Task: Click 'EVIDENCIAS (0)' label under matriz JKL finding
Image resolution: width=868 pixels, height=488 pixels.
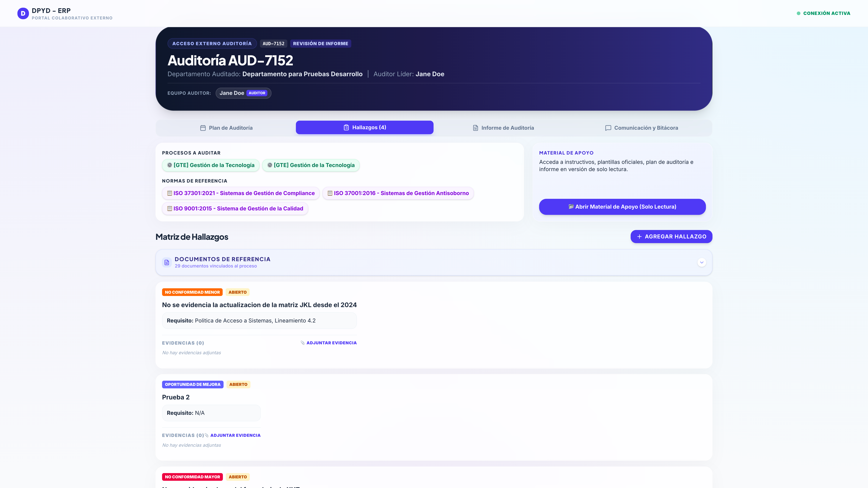Action: coord(183,343)
